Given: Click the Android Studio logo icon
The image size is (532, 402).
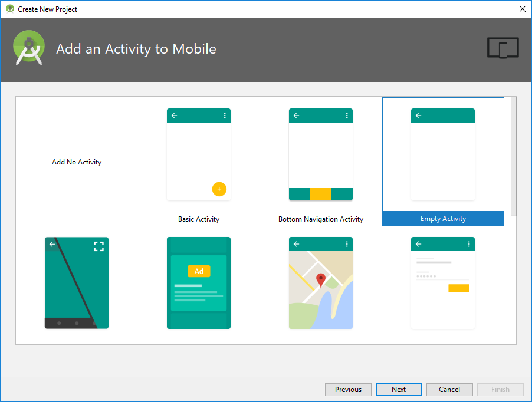Looking at the screenshot, I should pyautogui.click(x=28, y=48).
